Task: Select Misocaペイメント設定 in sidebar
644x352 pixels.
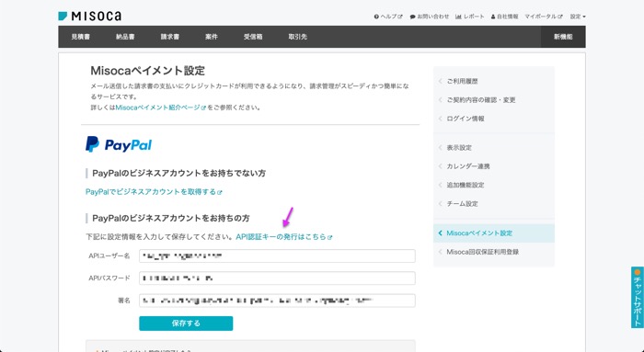Action: pos(494,233)
